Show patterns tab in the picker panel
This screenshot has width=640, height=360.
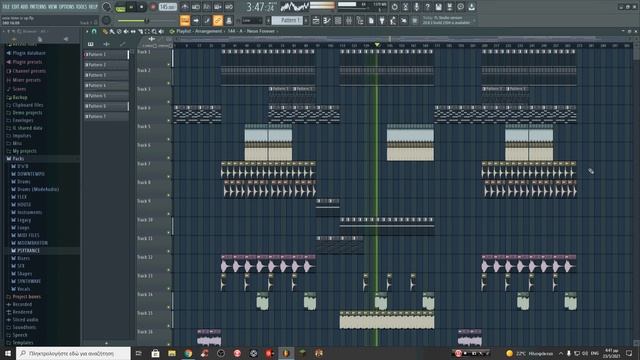click(90, 44)
